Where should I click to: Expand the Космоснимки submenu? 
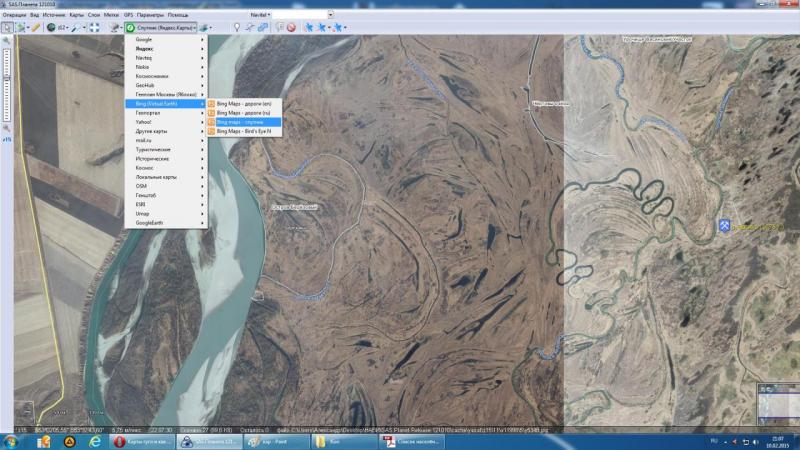[166, 76]
